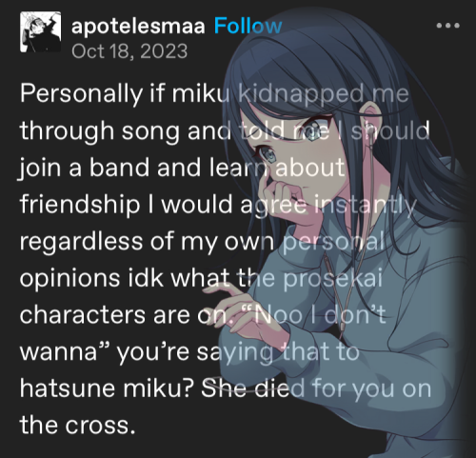Open the apotelesmaa username link
The height and width of the screenshot is (458, 476).
[138, 27]
